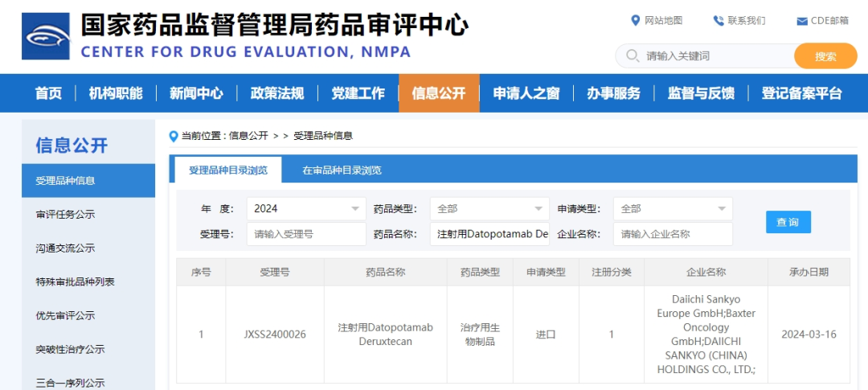Open the 药品类型 dropdown
The image size is (868, 390).
pyautogui.click(x=490, y=209)
